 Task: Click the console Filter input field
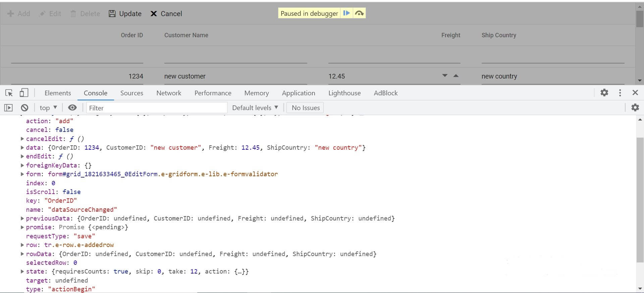coord(157,108)
